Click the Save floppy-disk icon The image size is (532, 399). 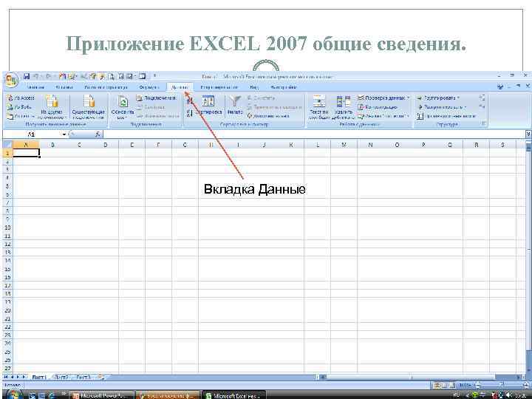[27, 76]
